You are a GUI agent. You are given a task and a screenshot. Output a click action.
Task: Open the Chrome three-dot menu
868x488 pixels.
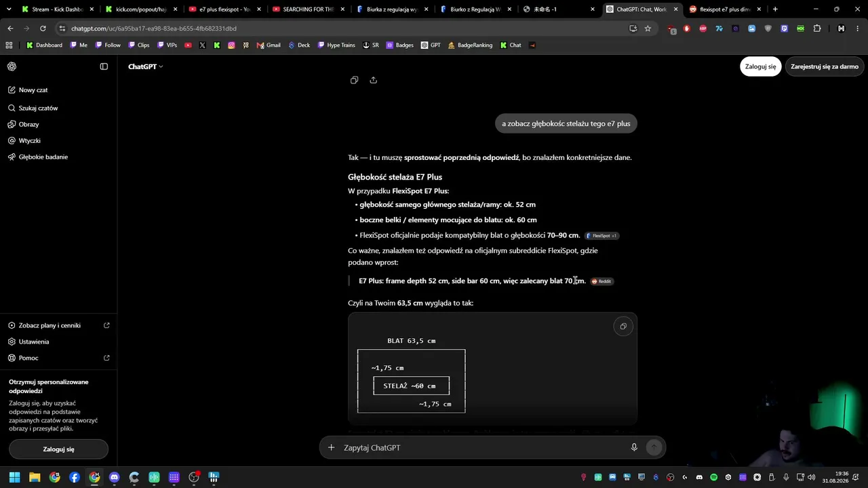click(858, 28)
